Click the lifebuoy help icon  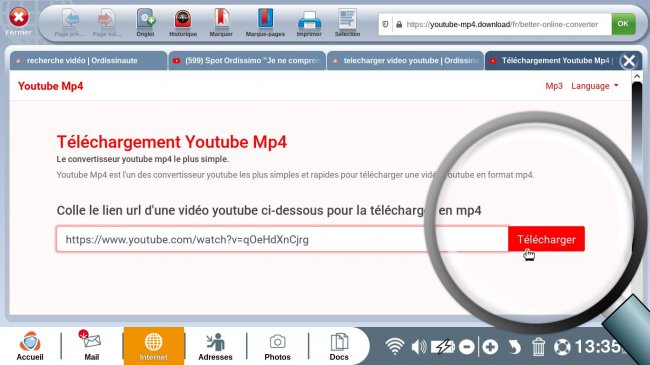point(562,347)
